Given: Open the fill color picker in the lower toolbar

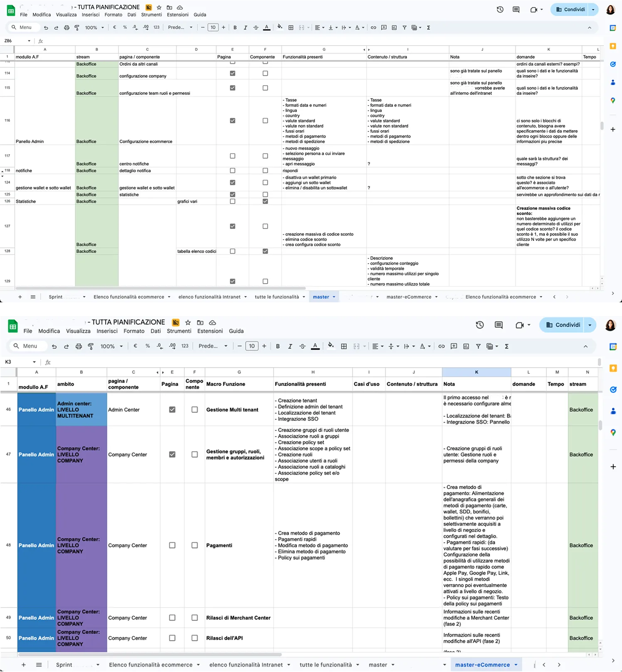Looking at the screenshot, I should 331,346.
